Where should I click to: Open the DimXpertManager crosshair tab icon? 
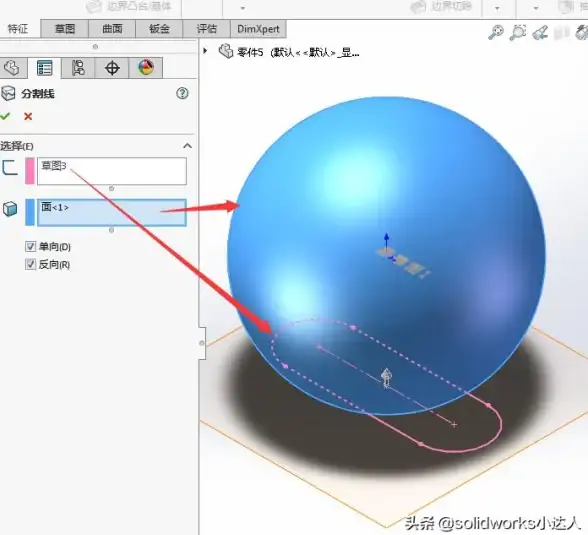[x=112, y=68]
